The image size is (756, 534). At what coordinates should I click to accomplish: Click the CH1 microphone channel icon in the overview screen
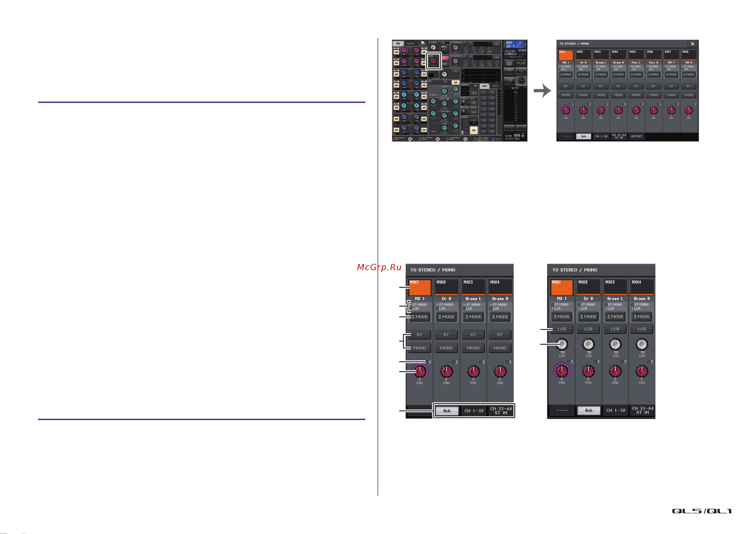(515, 44)
